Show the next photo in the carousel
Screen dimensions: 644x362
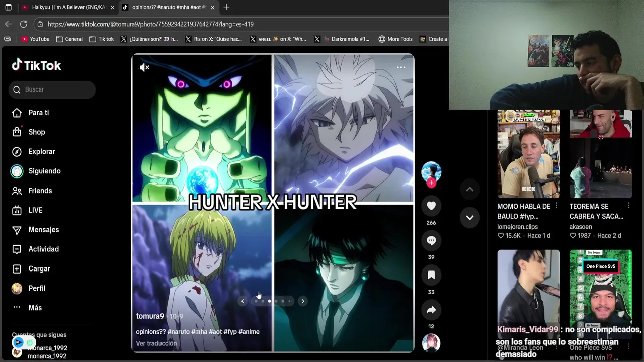pyautogui.click(x=303, y=301)
